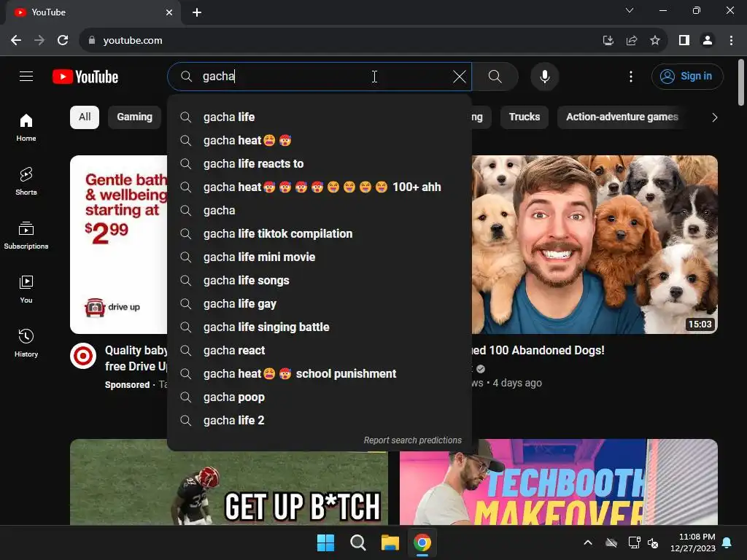Screen dimensions: 747x560
Task: Open Windows taskbar search
Action: pos(357,542)
